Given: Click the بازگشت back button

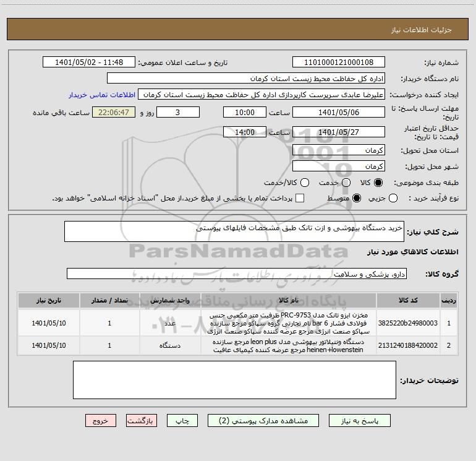Looking at the screenshot, I should (x=142, y=421).
